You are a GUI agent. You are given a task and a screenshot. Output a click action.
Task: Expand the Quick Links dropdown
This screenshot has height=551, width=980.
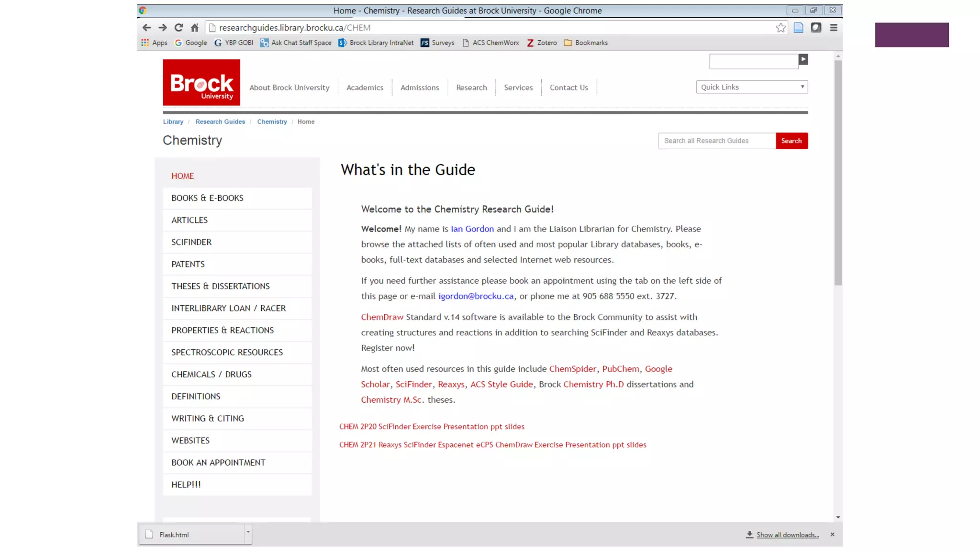(752, 87)
